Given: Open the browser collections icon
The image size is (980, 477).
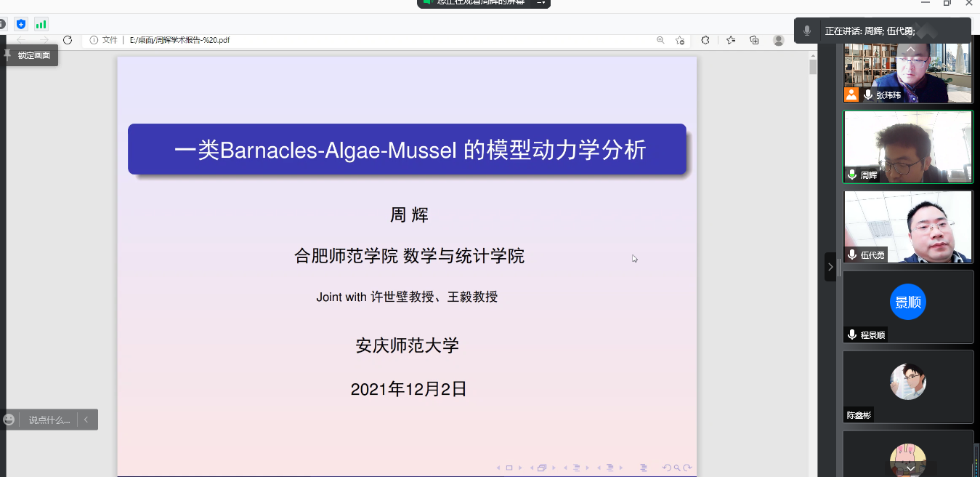Looking at the screenshot, I should 754,40.
